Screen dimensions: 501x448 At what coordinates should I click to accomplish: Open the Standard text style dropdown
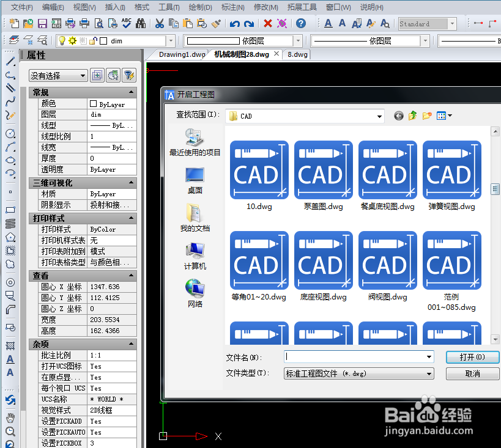(x=452, y=24)
